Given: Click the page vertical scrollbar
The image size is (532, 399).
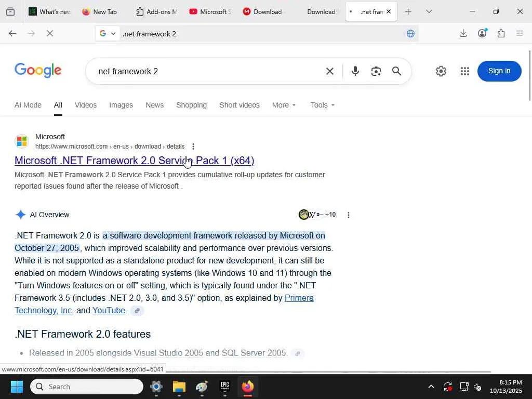Looking at the screenshot, I should coord(530,75).
